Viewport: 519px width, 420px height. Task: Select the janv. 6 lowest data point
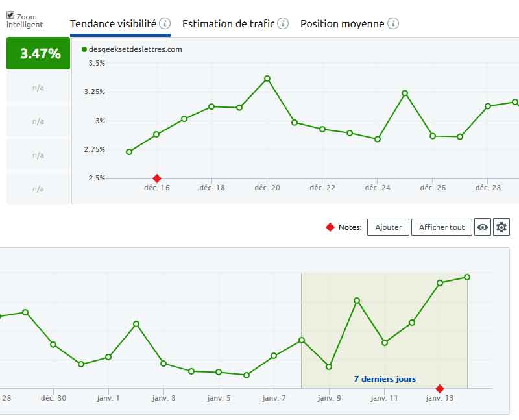coord(247,375)
